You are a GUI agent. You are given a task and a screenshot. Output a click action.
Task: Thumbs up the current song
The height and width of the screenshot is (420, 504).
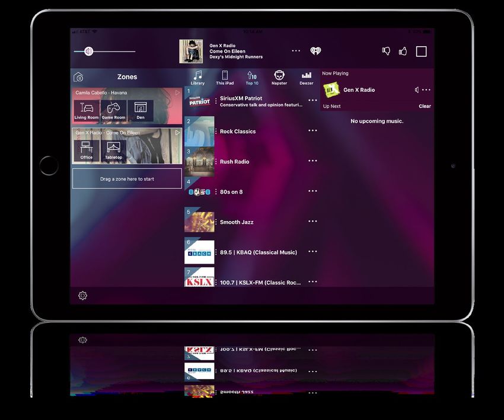403,51
